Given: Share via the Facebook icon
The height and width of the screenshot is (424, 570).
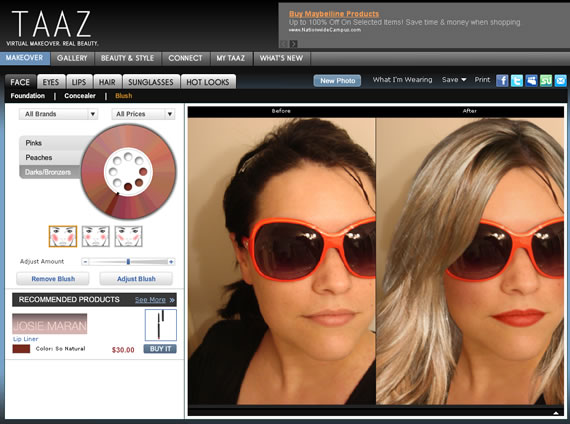Looking at the screenshot, I should pos(502,80).
